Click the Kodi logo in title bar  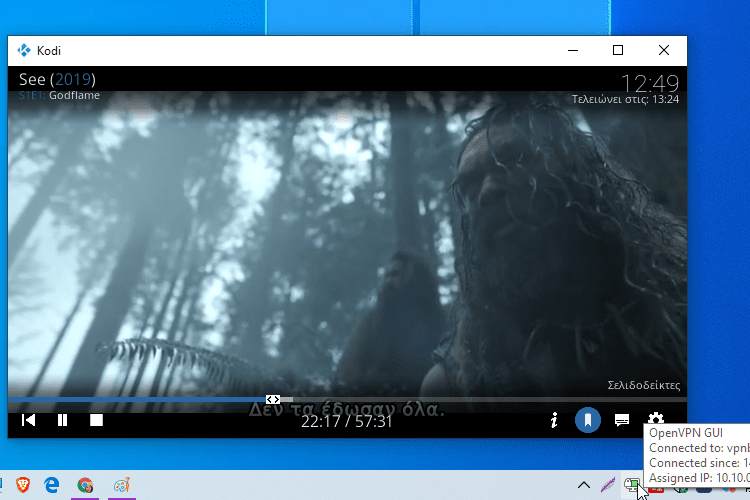coord(24,50)
